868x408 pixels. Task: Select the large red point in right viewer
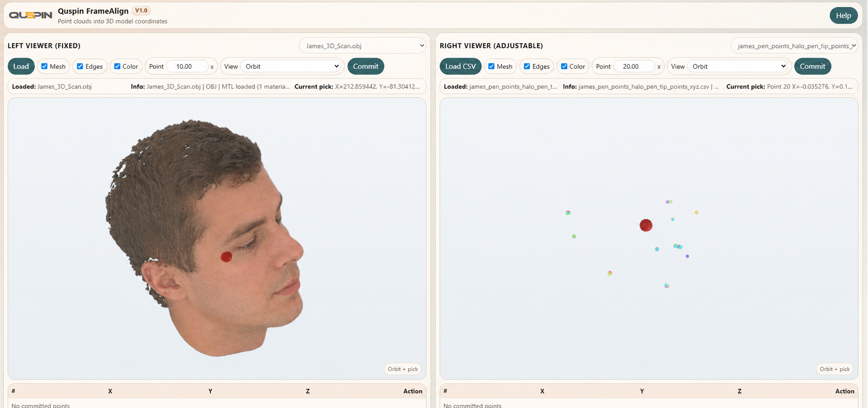(x=646, y=225)
